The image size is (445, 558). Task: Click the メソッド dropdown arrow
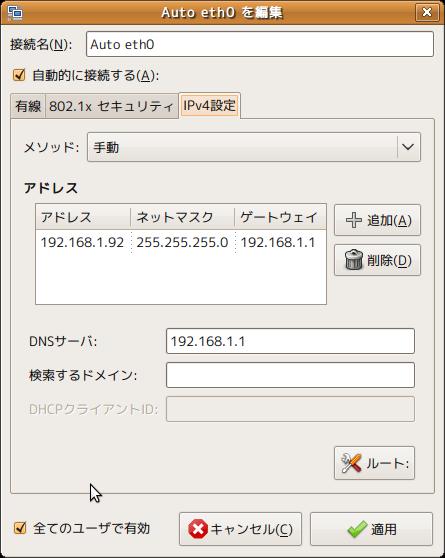tap(408, 147)
